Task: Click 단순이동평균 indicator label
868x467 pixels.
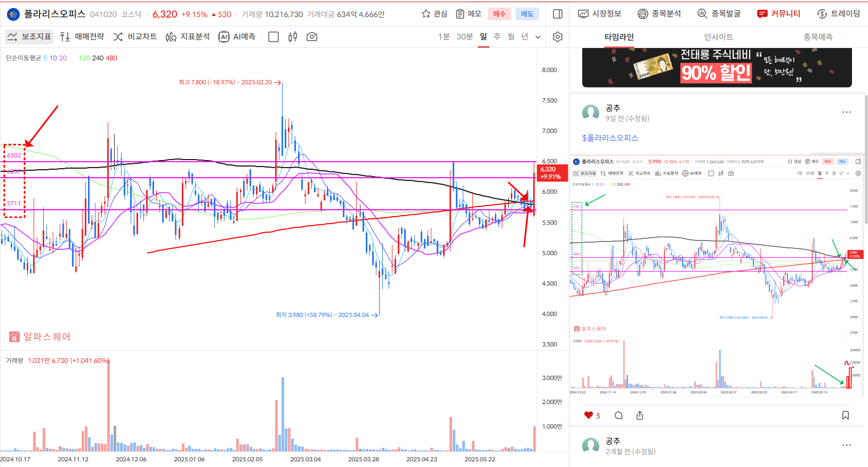Action: tap(23, 58)
